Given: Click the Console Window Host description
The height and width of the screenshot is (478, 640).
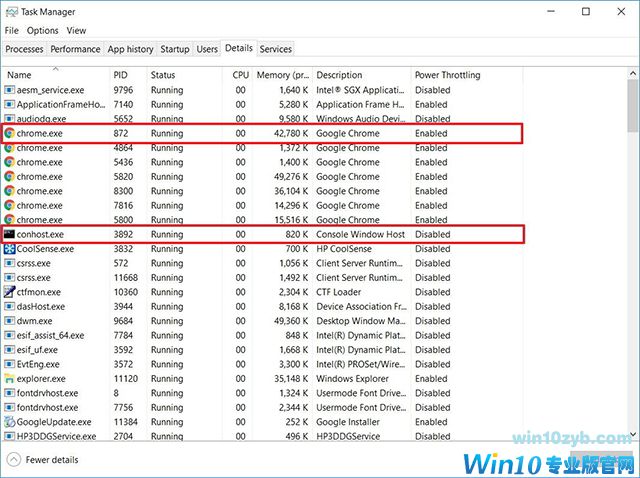Looking at the screenshot, I should pos(360,234).
